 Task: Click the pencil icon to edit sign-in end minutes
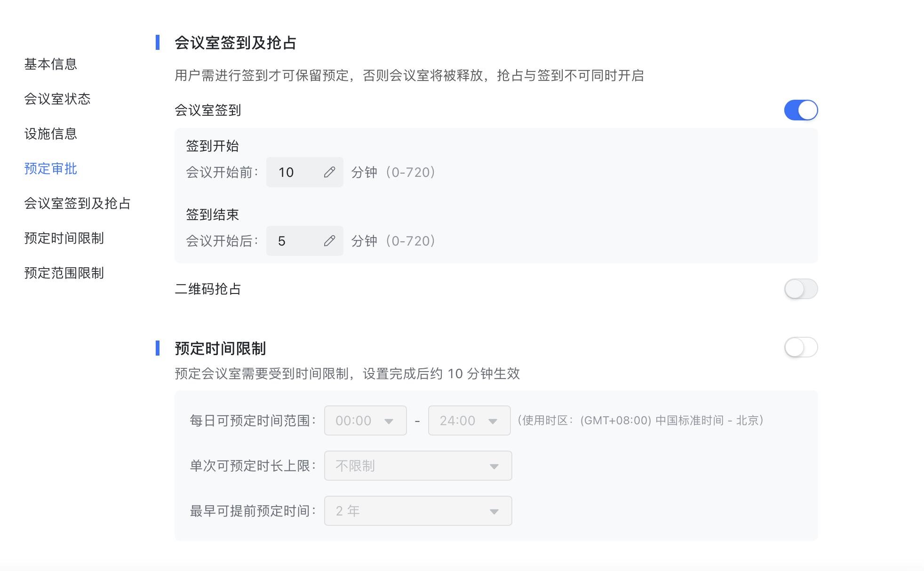pyautogui.click(x=330, y=241)
